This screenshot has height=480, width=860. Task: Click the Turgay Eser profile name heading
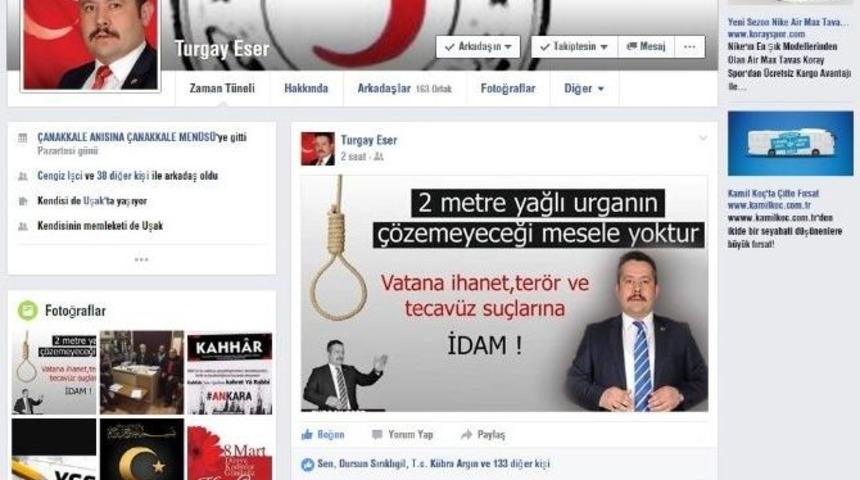click(x=222, y=49)
